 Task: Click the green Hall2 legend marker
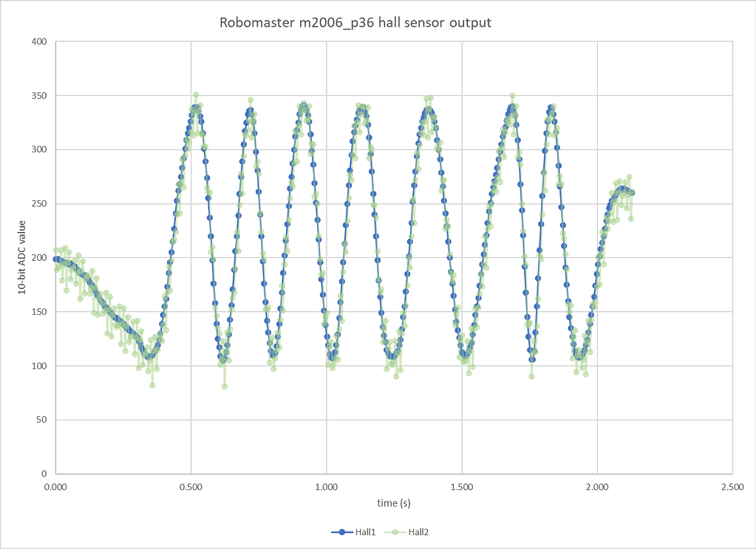(395, 531)
